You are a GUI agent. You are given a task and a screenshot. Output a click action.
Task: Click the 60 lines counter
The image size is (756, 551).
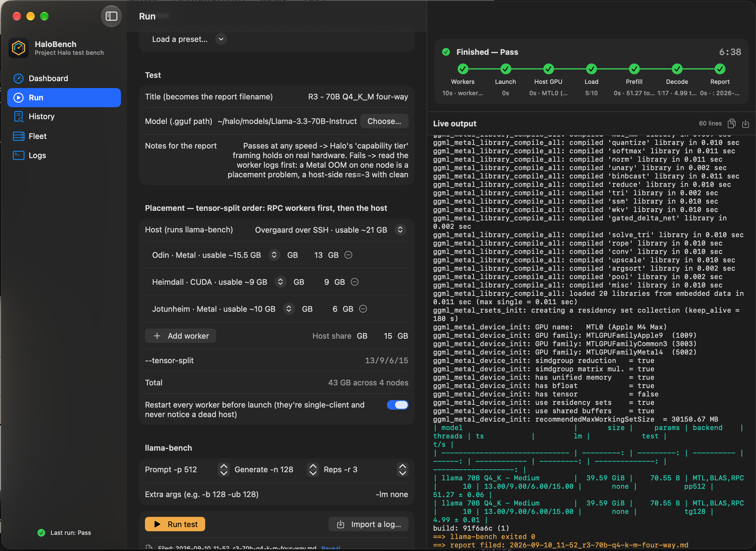[x=710, y=123]
